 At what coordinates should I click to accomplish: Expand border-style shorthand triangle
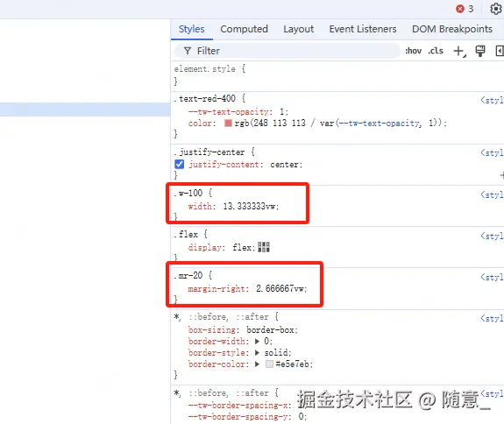click(x=257, y=353)
